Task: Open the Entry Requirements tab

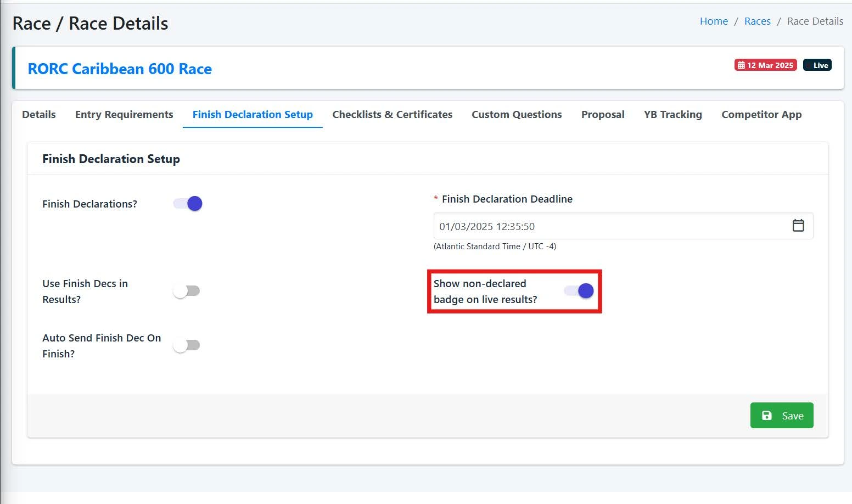Action: coord(124,115)
